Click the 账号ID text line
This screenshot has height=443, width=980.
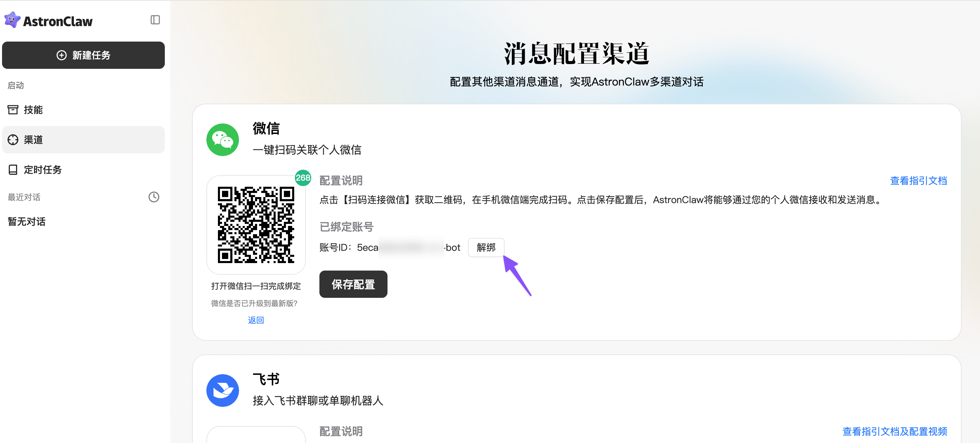click(x=390, y=247)
